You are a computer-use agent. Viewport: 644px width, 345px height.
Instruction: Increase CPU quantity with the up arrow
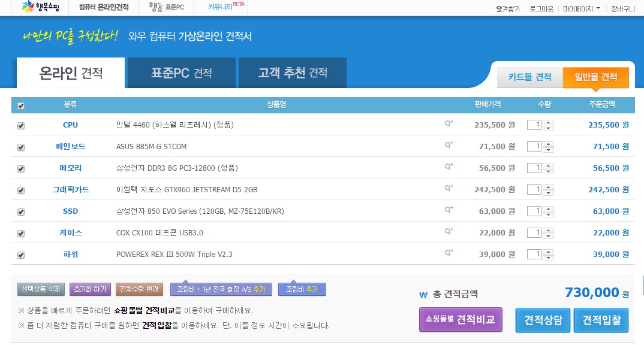[x=550, y=122]
